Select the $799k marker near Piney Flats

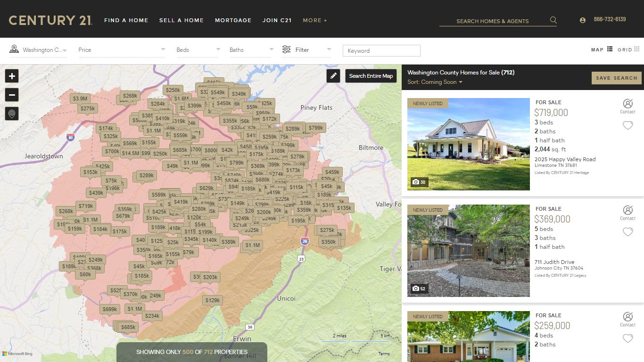[x=316, y=128]
